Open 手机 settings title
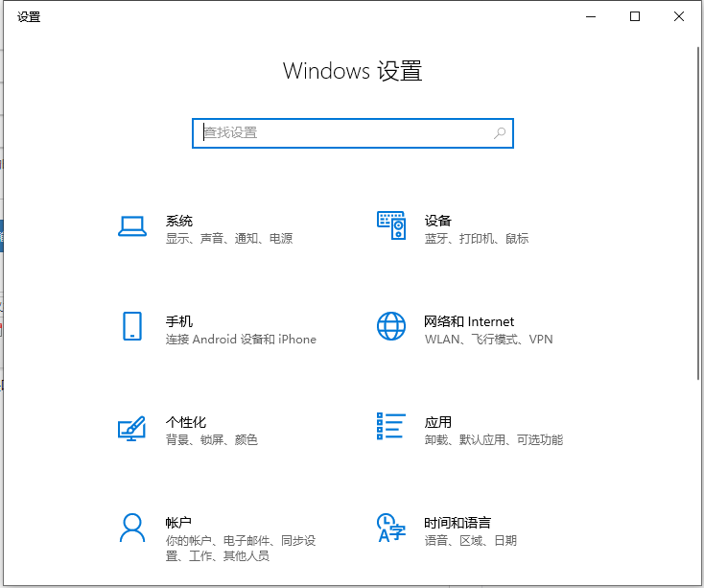This screenshot has width=704, height=588. pos(178,321)
